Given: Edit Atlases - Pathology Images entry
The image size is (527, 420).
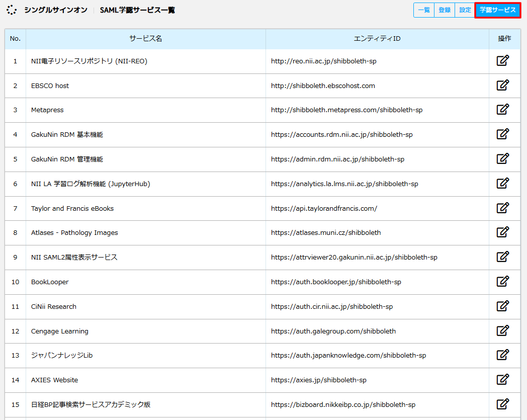Looking at the screenshot, I should 503,232.
